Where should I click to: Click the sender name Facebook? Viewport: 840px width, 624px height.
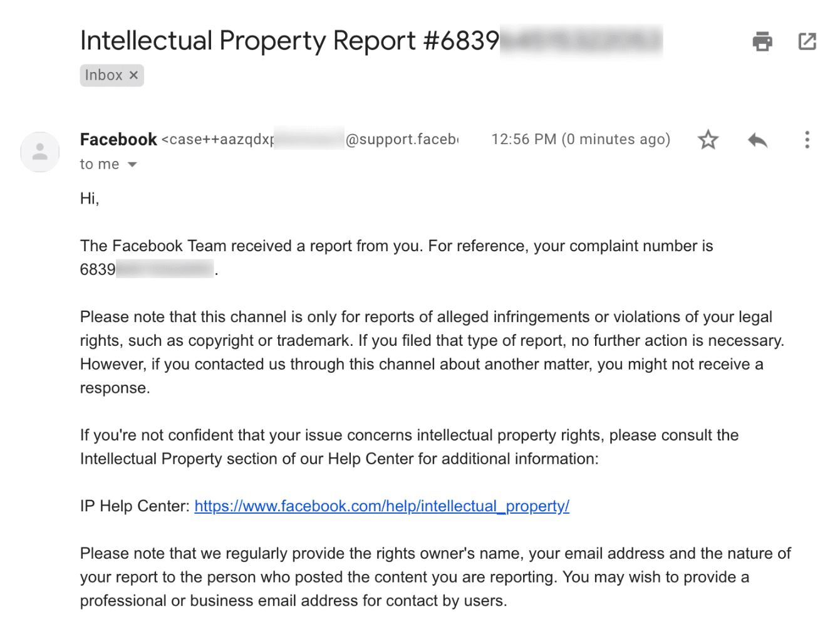pyautogui.click(x=118, y=139)
